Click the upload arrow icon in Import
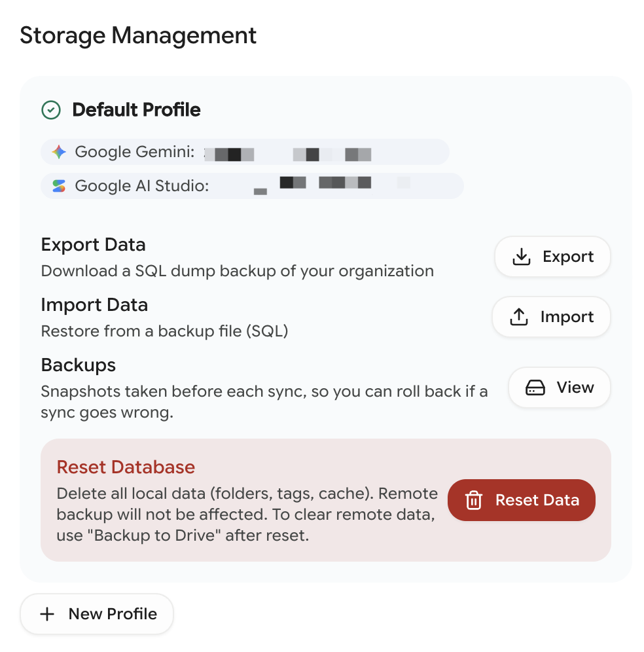The image size is (644, 652). coord(519,317)
